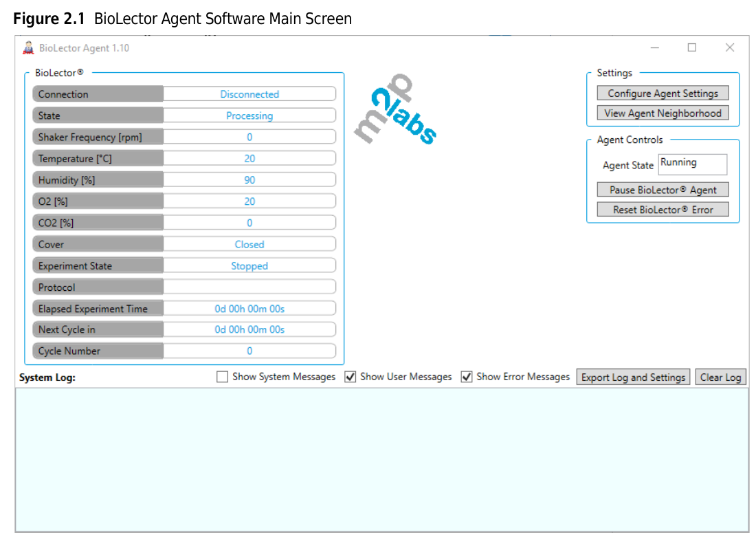756x550 pixels.
Task: Click the Experiment State label
Action: 98,266
